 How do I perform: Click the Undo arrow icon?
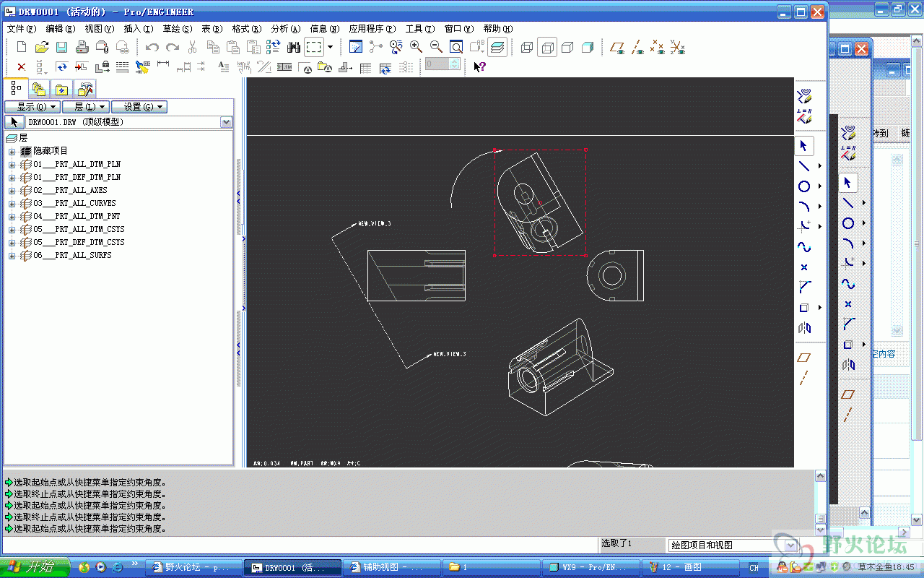[152, 47]
